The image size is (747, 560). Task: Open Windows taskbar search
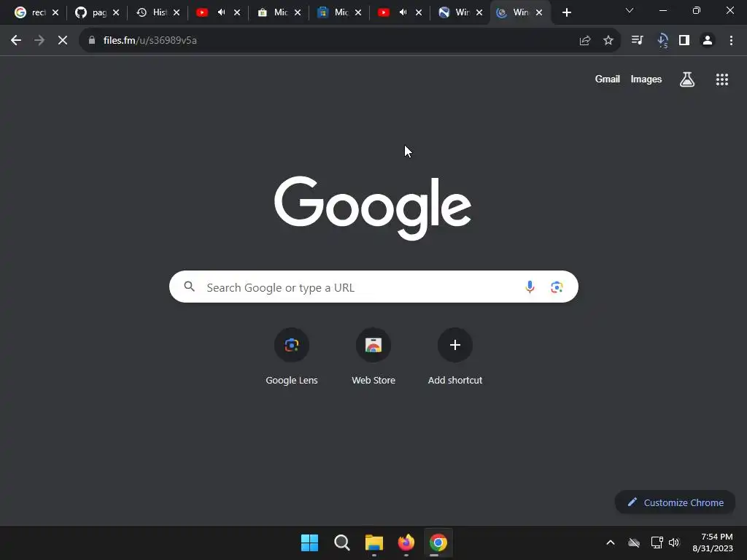[342, 542]
